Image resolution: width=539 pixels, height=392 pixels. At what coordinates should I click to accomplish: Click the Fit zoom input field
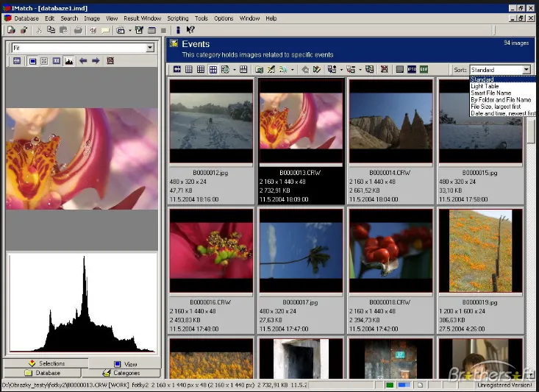coord(79,48)
